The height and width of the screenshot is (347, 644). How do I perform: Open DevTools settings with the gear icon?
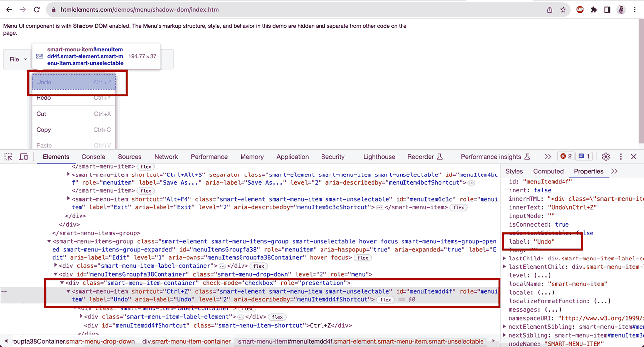click(x=606, y=157)
